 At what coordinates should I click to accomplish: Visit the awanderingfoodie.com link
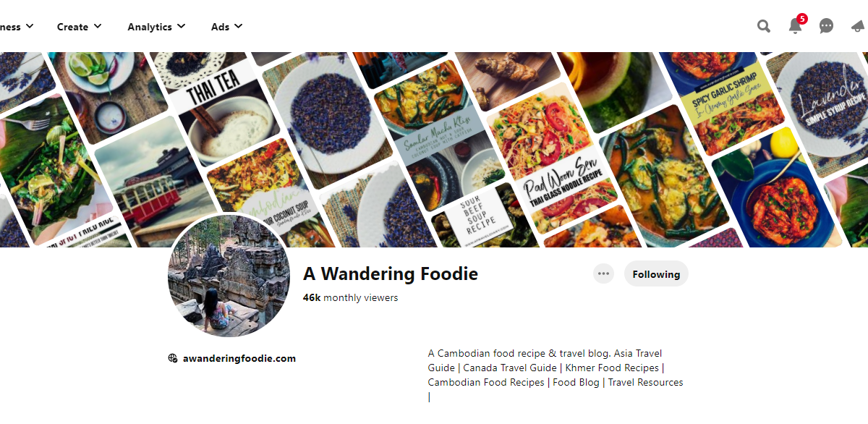click(x=239, y=358)
